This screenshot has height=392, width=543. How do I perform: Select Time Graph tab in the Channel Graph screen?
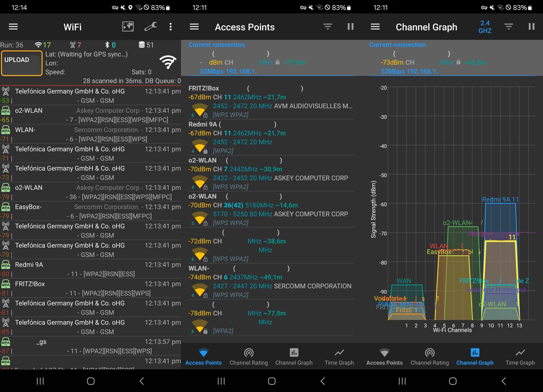pyautogui.click(x=520, y=357)
